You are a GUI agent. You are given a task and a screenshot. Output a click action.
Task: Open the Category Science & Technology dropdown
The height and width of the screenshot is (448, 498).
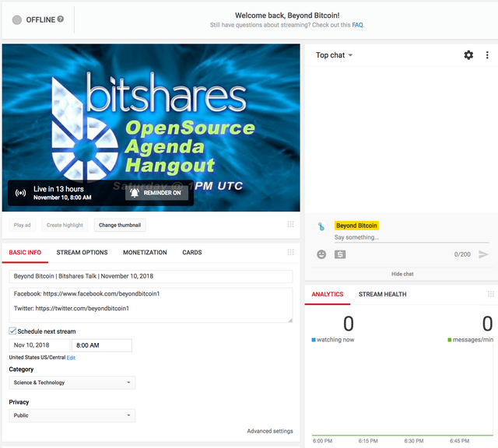72,383
